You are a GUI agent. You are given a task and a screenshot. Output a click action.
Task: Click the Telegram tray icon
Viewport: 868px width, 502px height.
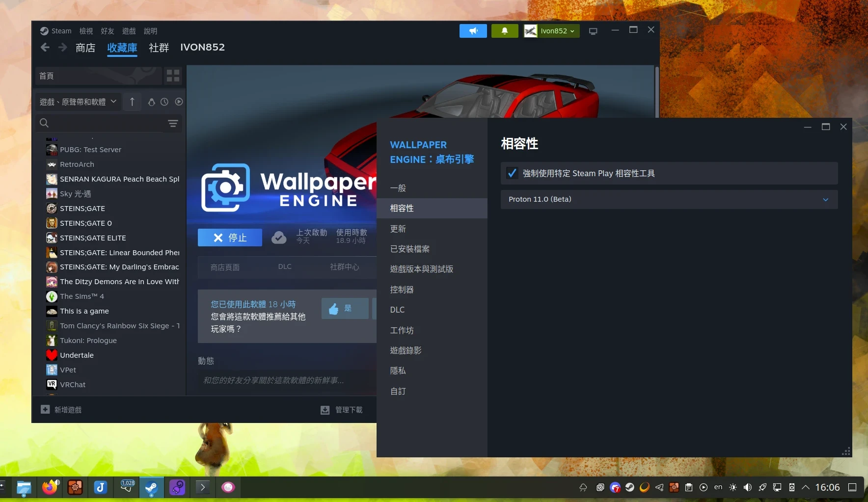tap(659, 487)
